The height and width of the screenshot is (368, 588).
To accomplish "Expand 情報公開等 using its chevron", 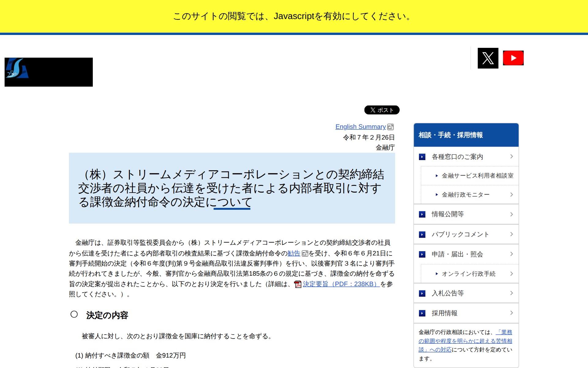I will point(512,214).
